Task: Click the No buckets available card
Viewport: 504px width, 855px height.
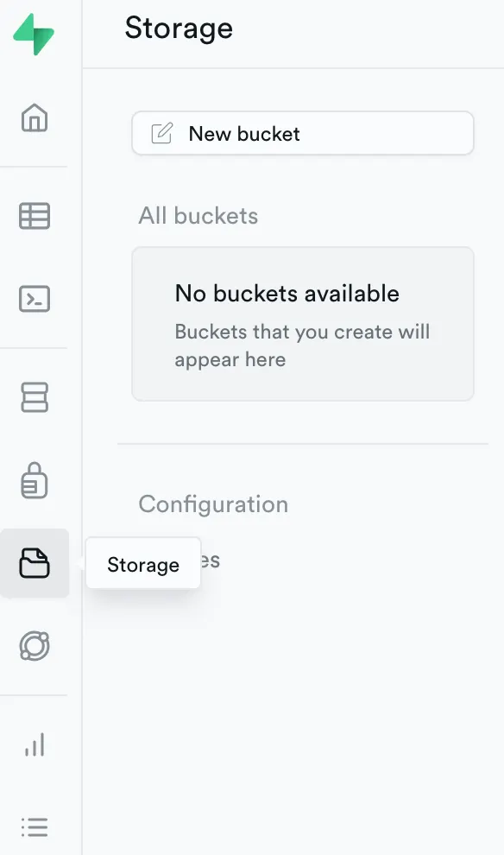Action: click(302, 324)
